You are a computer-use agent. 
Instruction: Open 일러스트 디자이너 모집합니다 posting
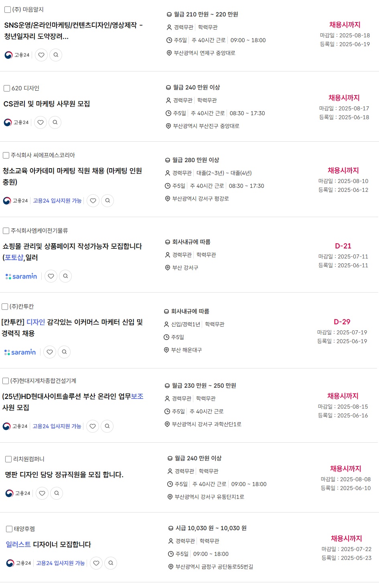point(49,545)
